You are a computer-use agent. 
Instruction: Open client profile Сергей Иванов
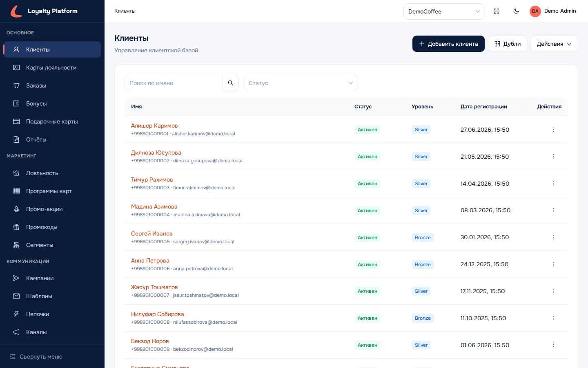[151, 233]
